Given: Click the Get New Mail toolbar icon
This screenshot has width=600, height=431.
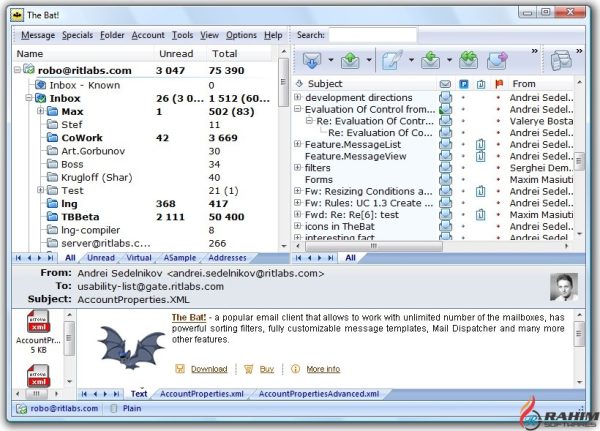Looking at the screenshot, I should click(x=312, y=60).
